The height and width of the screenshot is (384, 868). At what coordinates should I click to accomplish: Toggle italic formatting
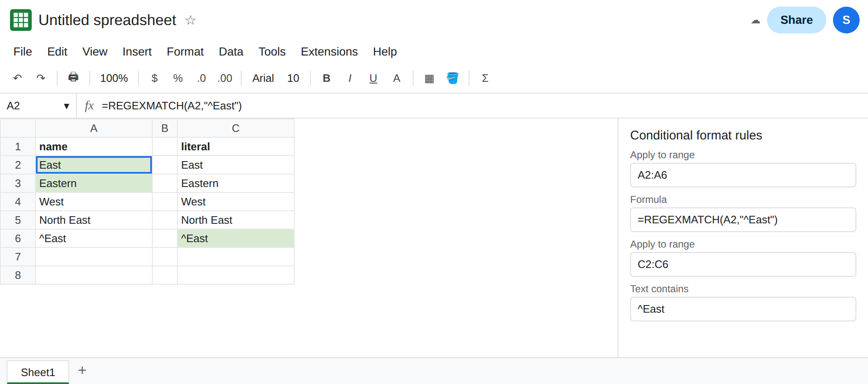point(350,78)
